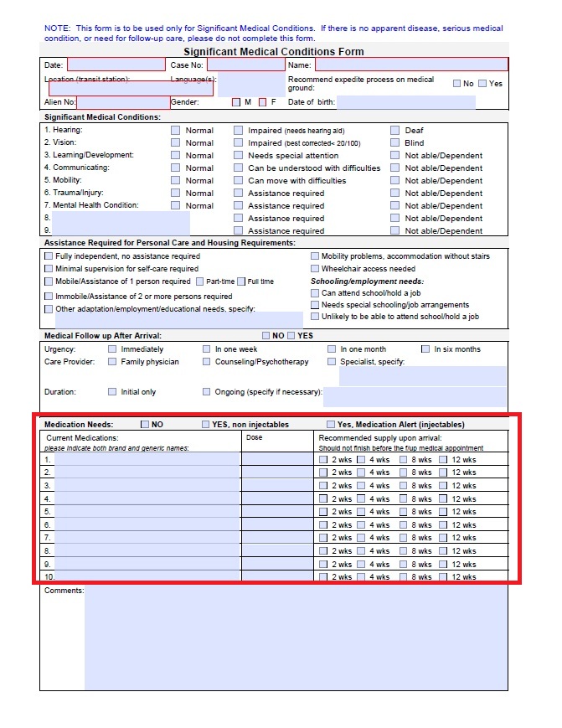This screenshot has width=562, height=728.
Task: Tick urgency 'Immediately' checkbox
Action: point(112,349)
